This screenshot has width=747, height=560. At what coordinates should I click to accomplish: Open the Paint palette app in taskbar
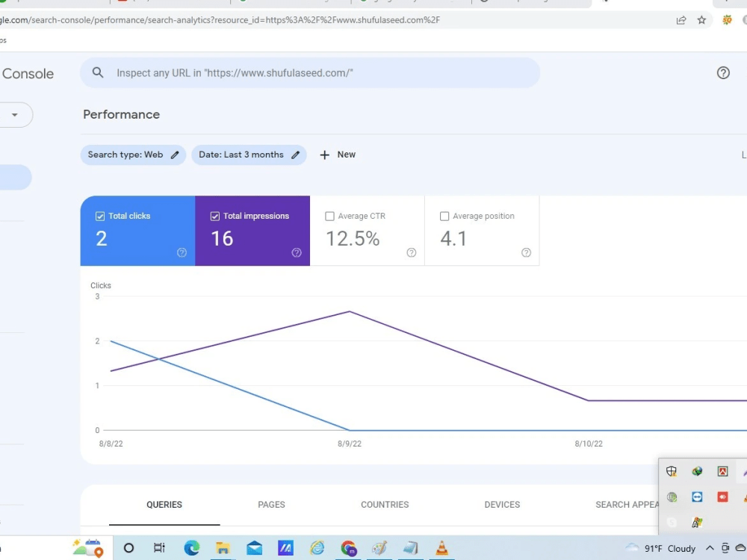pos(379,548)
